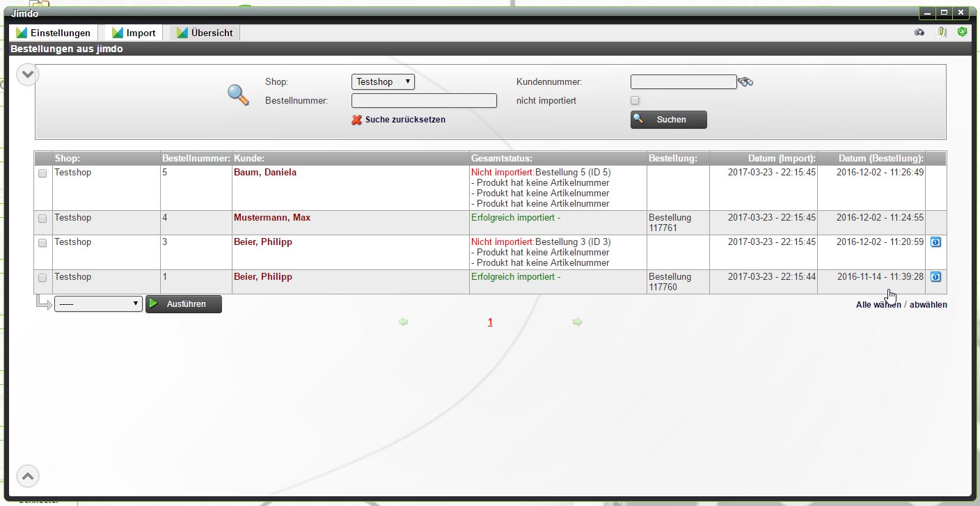Switch to the Import tab
This screenshot has width=980, height=506.
[134, 33]
